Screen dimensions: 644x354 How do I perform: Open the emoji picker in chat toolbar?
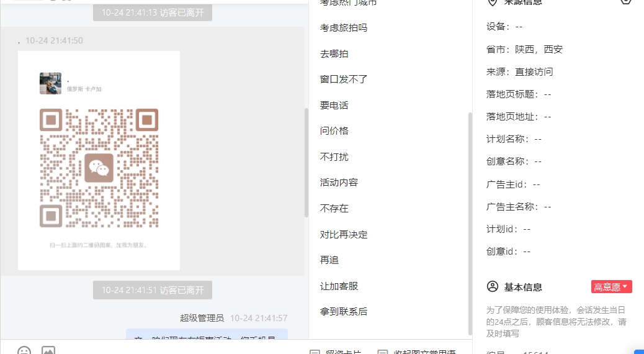24,351
